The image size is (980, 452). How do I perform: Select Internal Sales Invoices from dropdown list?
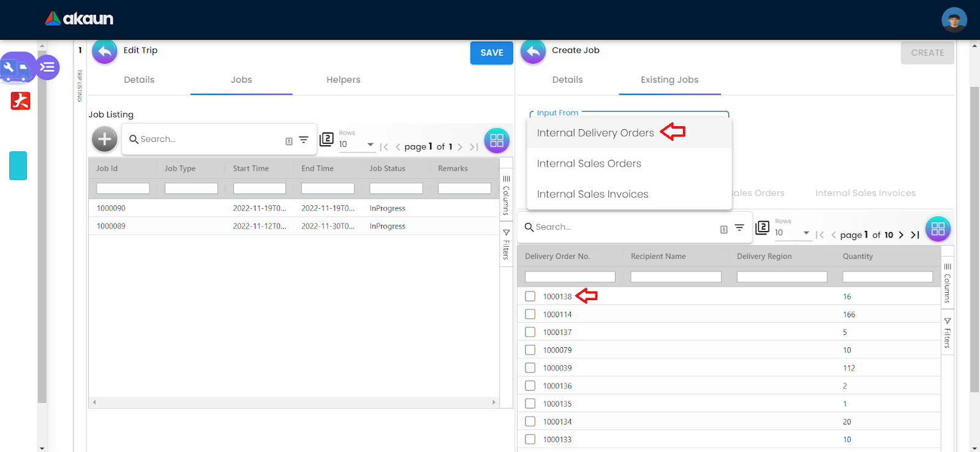point(592,194)
